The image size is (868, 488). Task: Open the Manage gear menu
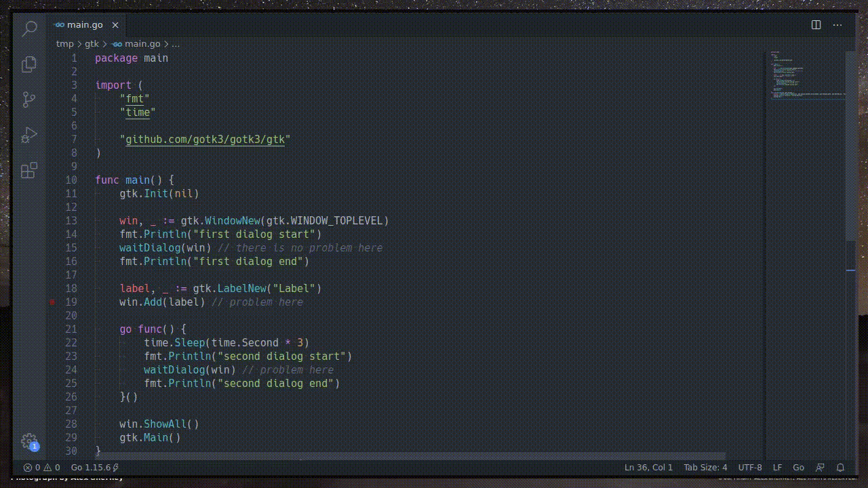coord(29,441)
